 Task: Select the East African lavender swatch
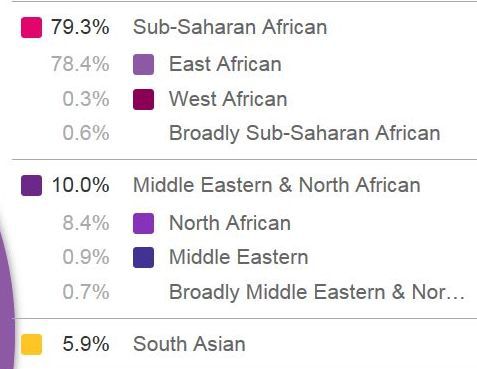click(143, 64)
